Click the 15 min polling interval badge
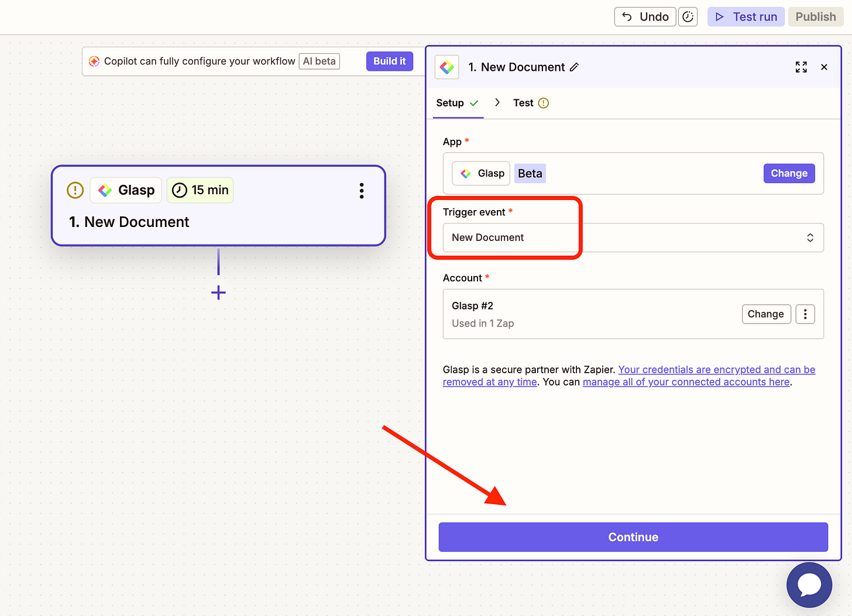 point(200,190)
